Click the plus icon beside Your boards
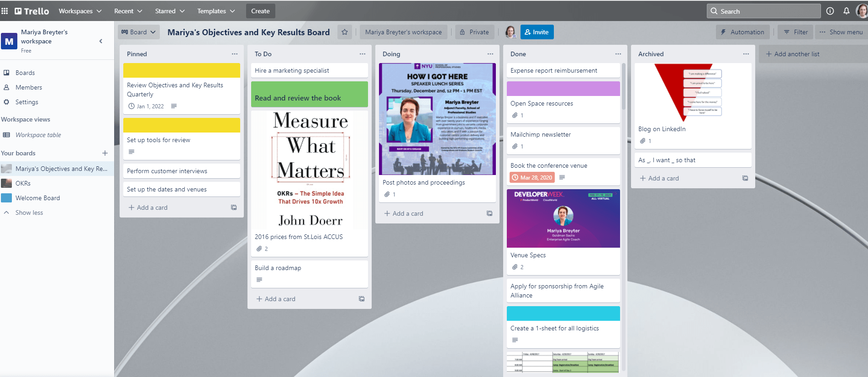 tap(105, 153)
